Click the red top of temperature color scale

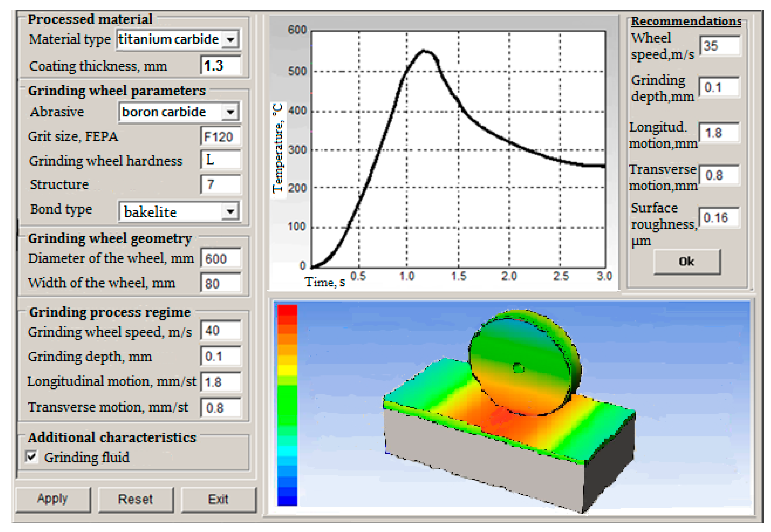287,312
